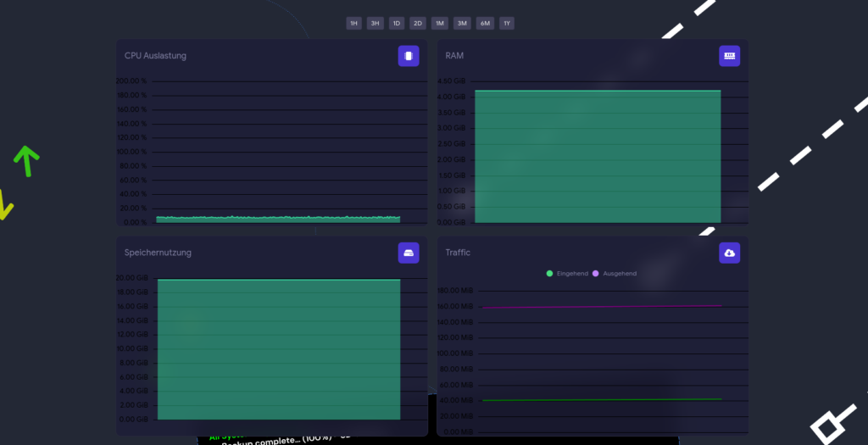Click the CPU Auslastung usage graph
868x445 pixels.
pos(278,219)
